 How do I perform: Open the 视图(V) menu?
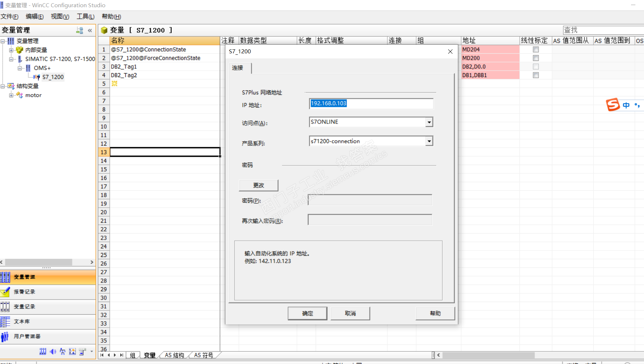tap(60, 17)
